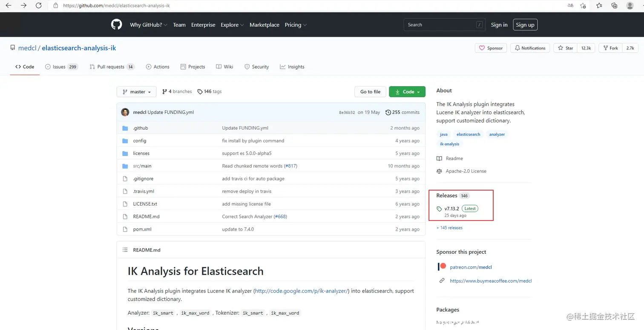Click the link chain icon beside buymeacoffee
The width and height of the screenshot is (644, 330).
pyautogui.click(x=442, y=281)
